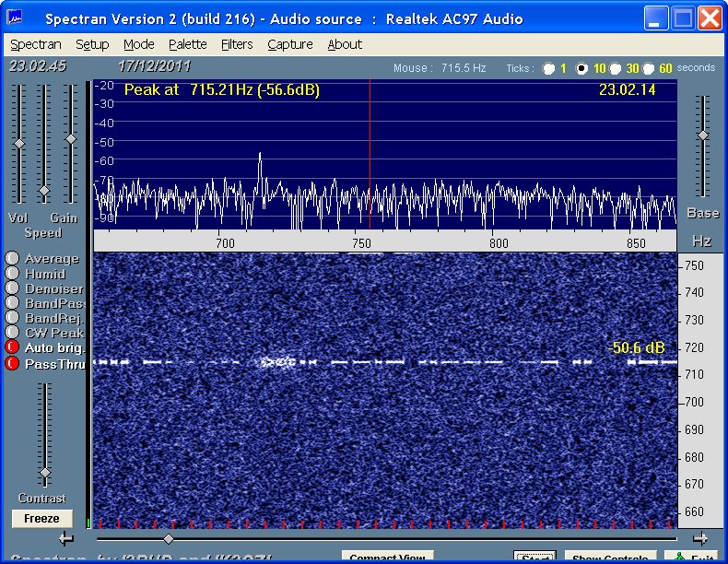Click the 'Mouse : 715.5 Hz' readout
This screenshot has height=564, width=728.
pyautogui.click(x=440, y=68)
